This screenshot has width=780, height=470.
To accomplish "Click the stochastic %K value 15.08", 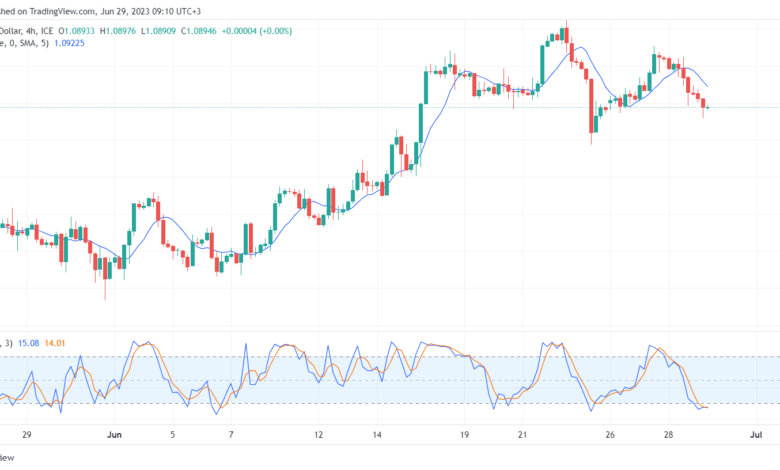I will (x=28, y=343).
